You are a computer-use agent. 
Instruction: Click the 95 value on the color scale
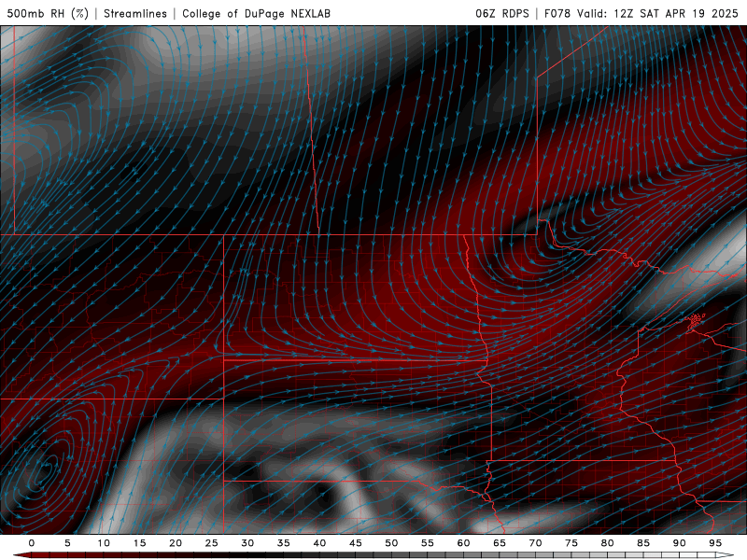(x=715, y=543)
